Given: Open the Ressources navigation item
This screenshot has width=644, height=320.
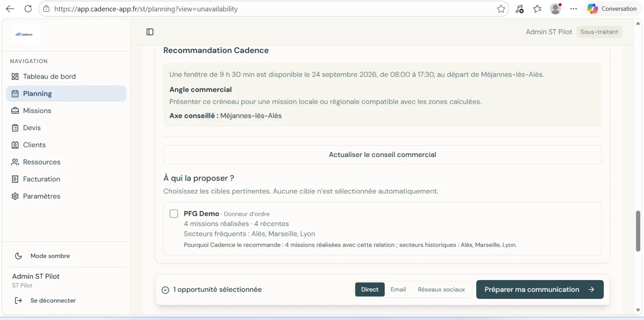Looking at the screenshot, I should point(66,162).
